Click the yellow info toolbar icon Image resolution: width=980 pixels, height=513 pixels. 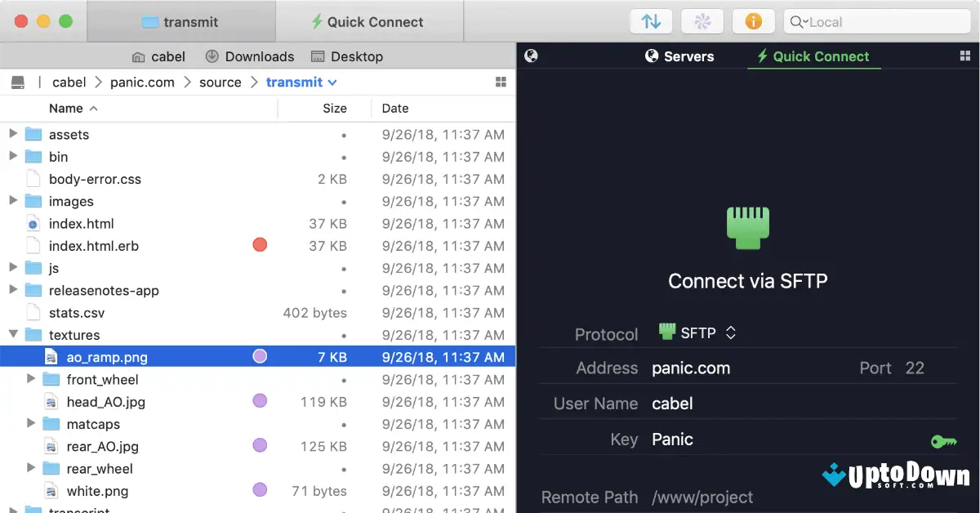point(753,20)
